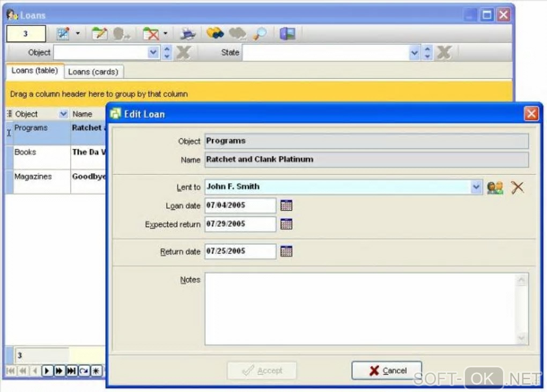Click the next page navigator button
Viewport: 547px width, 392px height.
coord(59,371)
